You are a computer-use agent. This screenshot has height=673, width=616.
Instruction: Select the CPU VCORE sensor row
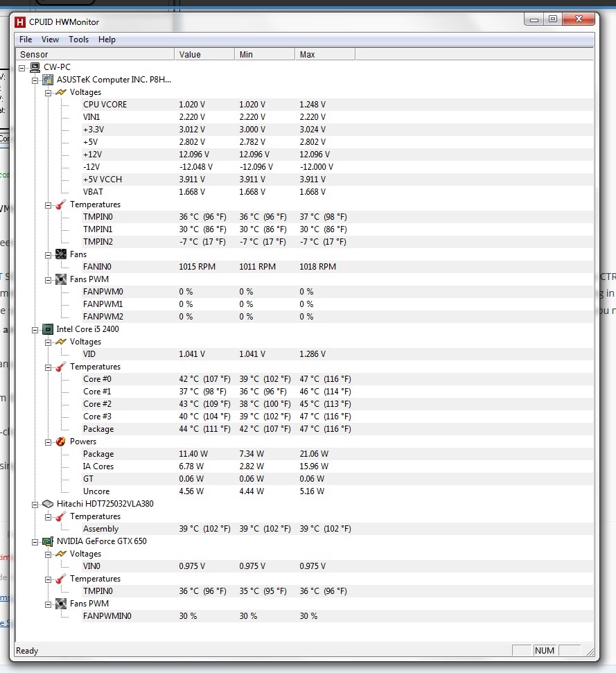pyautogui.click(x=337, y=105)
